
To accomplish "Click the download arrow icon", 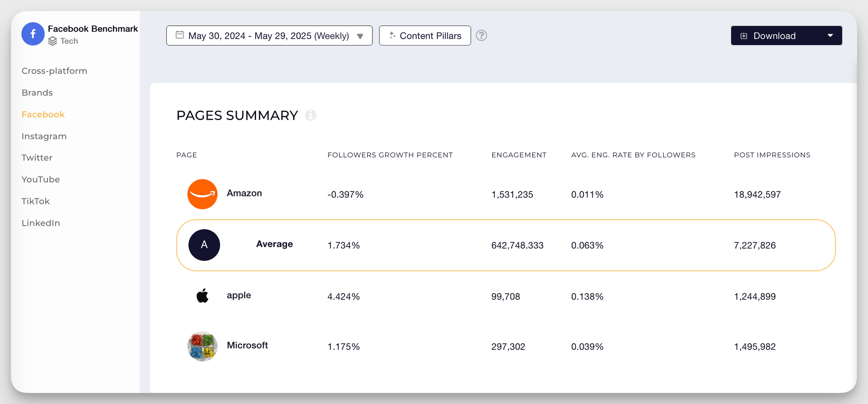I will [x=743, y=36].
